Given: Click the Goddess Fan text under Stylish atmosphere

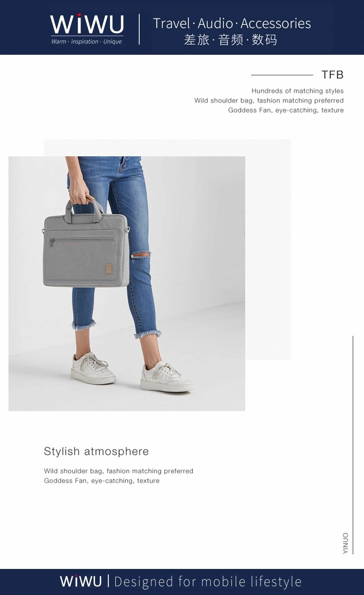Looking at the screenshot, I should [x=102, y=481].
